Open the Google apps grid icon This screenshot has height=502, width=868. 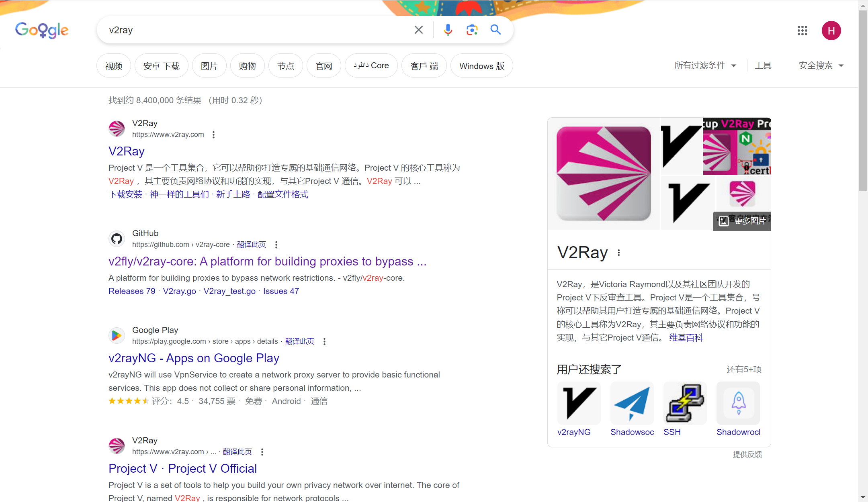click(x=802, y=31)
